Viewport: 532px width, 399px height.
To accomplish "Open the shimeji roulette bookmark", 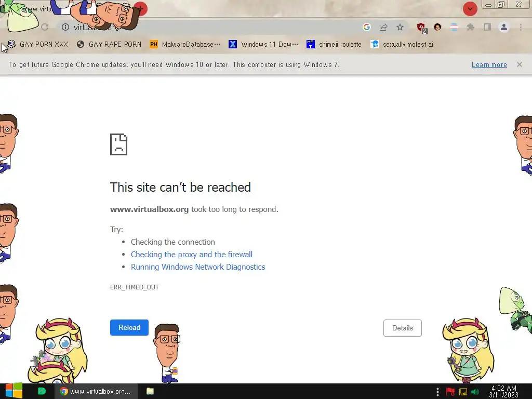I will (x=334, y=44).
